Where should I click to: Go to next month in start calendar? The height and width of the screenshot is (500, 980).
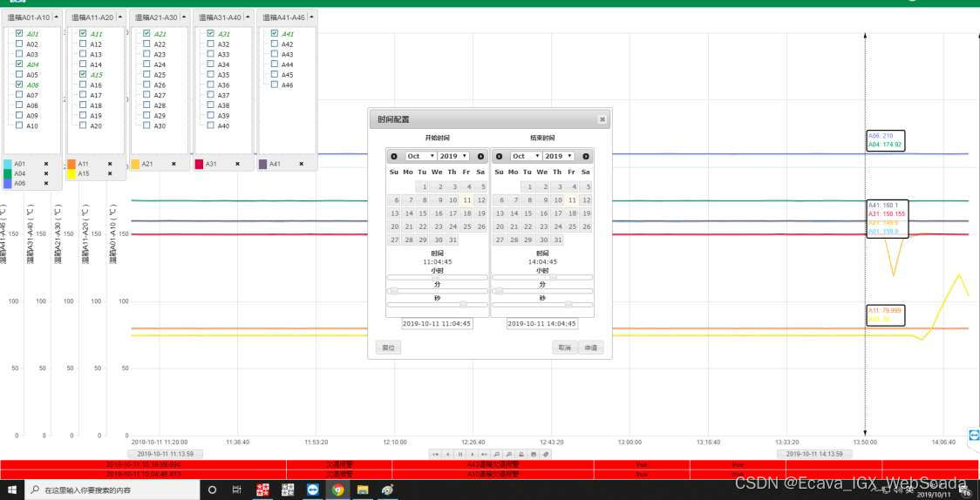pyautogui.click(x=480, y=156)
